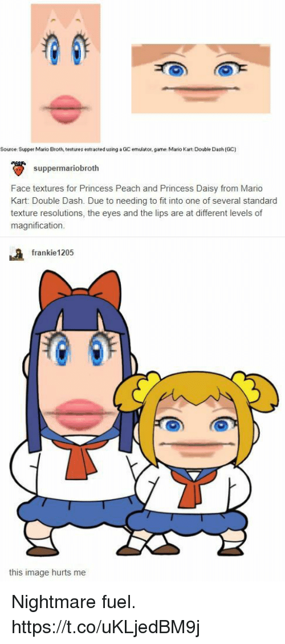Click the suppermariobroth avatar icon

(16, 169)
